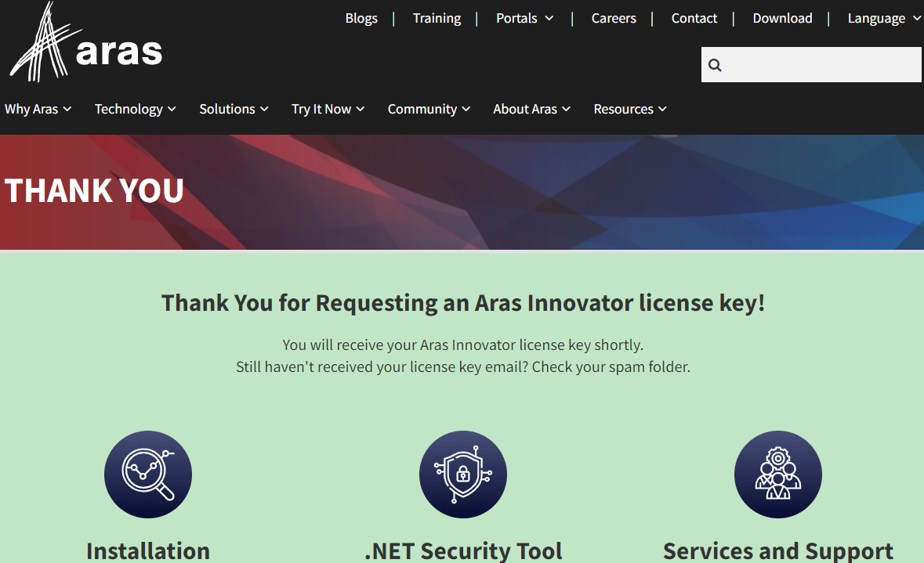Screen dimensions: 924x563
Task: Click the Installation magnifying glass icon
Action: [x=148, y=474]
